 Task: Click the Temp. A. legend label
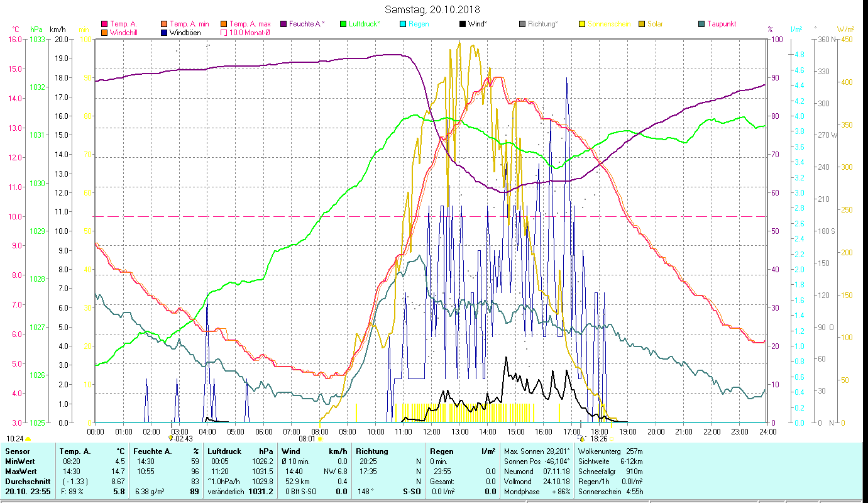(x=123, y=25)
